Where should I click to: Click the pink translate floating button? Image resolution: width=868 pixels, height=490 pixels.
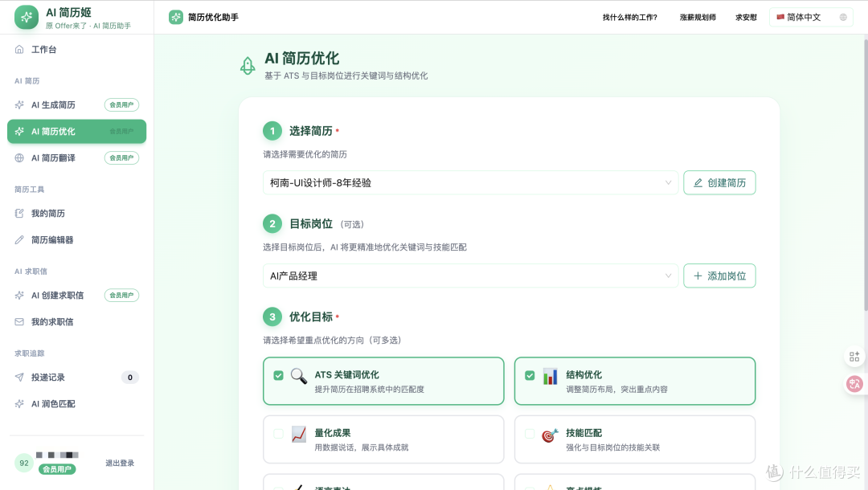pyautogui.click(x=854, y=383)
